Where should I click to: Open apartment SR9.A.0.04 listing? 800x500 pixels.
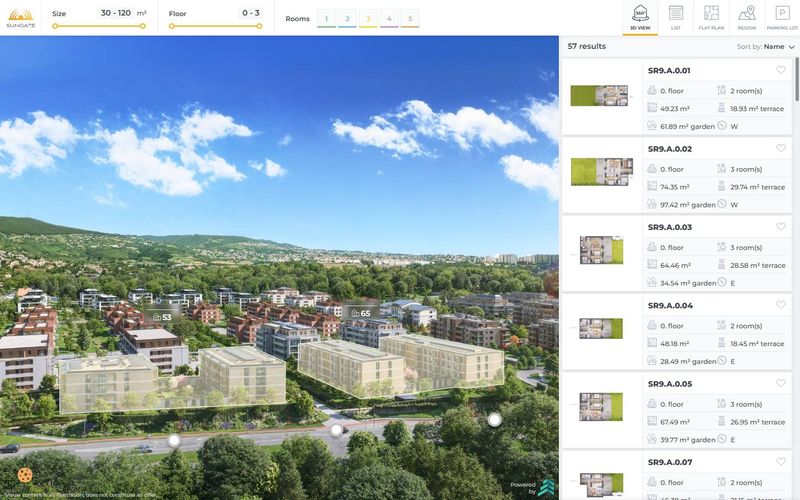coord(677,332)
